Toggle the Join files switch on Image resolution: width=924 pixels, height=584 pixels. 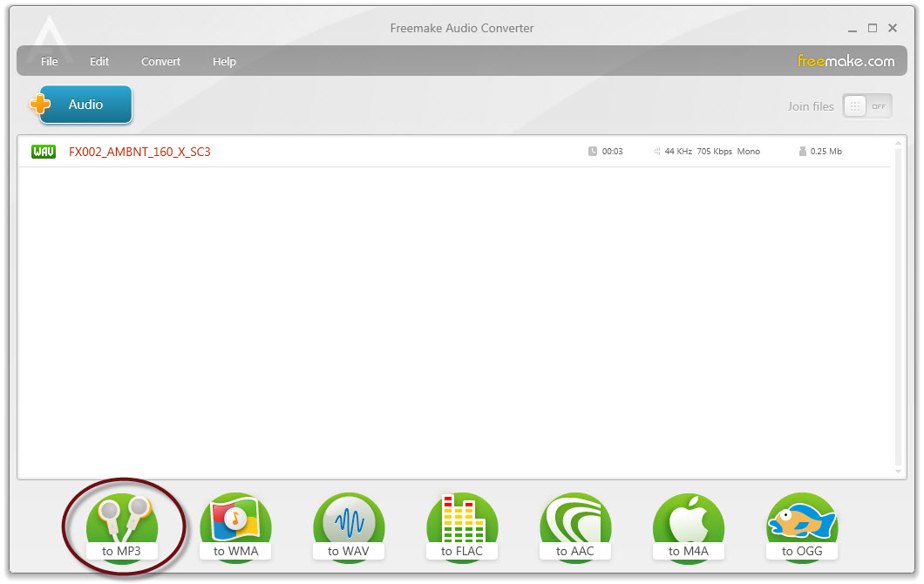[x=856, y=105]
